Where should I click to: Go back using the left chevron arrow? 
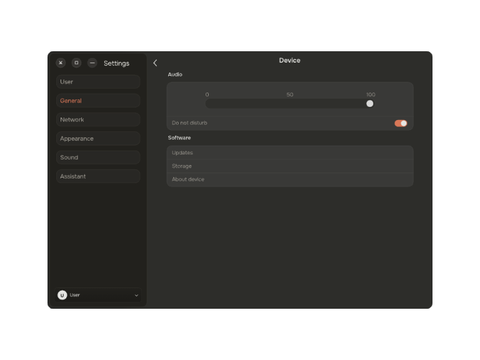coord(155,63)
